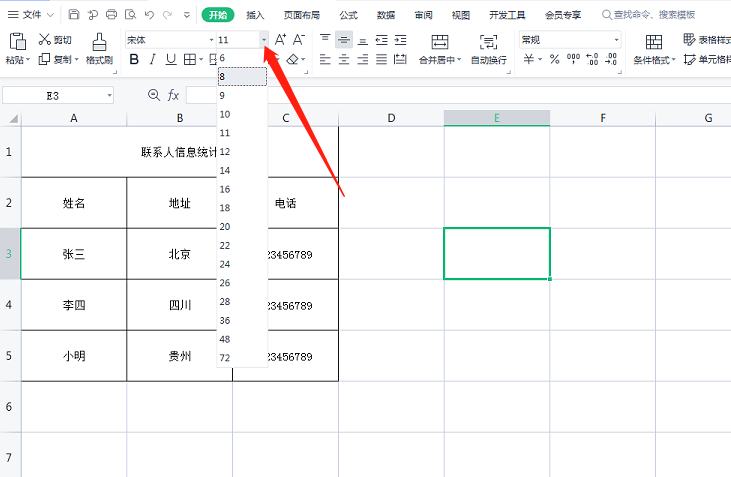Image resolution: width=731 pixels, height=477 pixels.
Task: Click the fx insert function button
Action: pos(173,95)
